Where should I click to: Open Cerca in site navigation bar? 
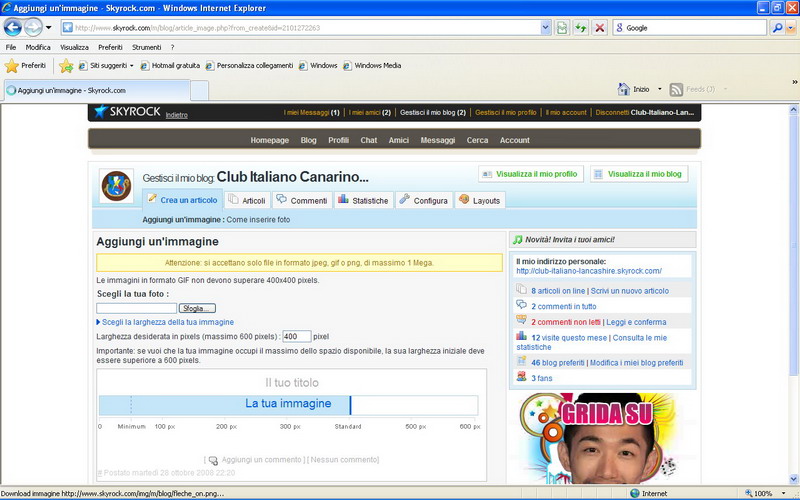pyautogui.click(x=477, y=140)
